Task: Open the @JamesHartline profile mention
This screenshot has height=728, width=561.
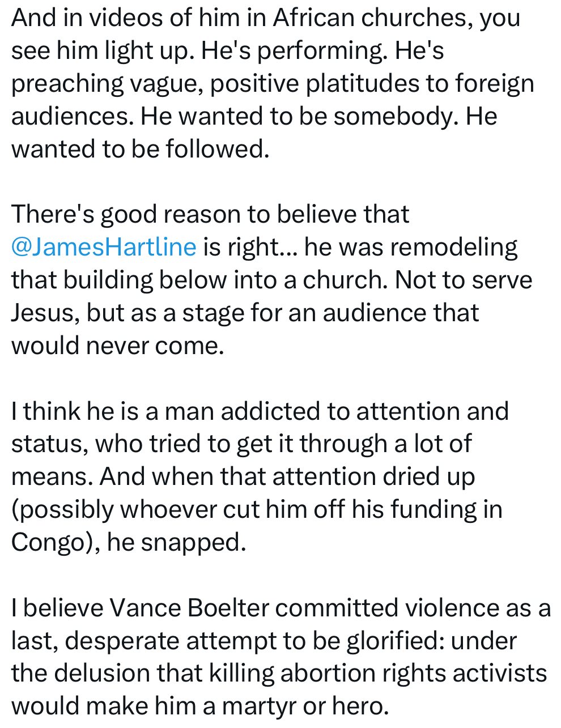Action: pos(104,247)
